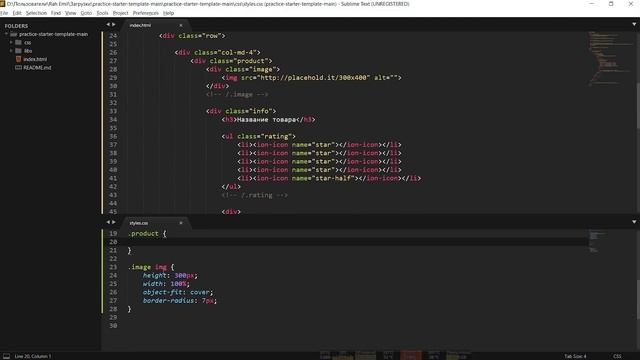640x360 pixels.
Task: Open the Preferences menu
Action: click(x=146, y=13)
